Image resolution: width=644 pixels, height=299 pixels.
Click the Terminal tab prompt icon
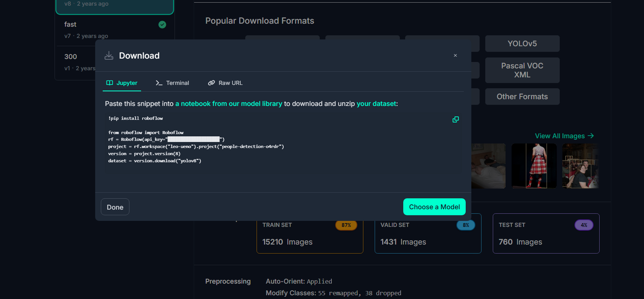pos(159,83)
